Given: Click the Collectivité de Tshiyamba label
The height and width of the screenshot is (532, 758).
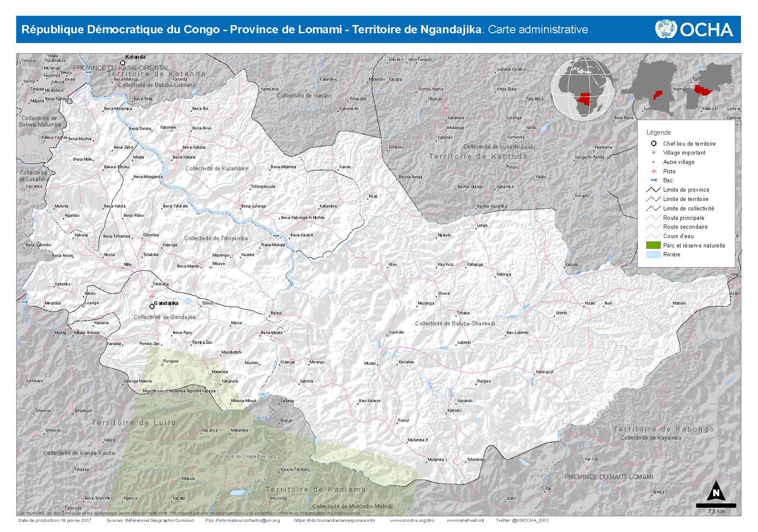Looking at the screenshot, I should click(216, 238).
